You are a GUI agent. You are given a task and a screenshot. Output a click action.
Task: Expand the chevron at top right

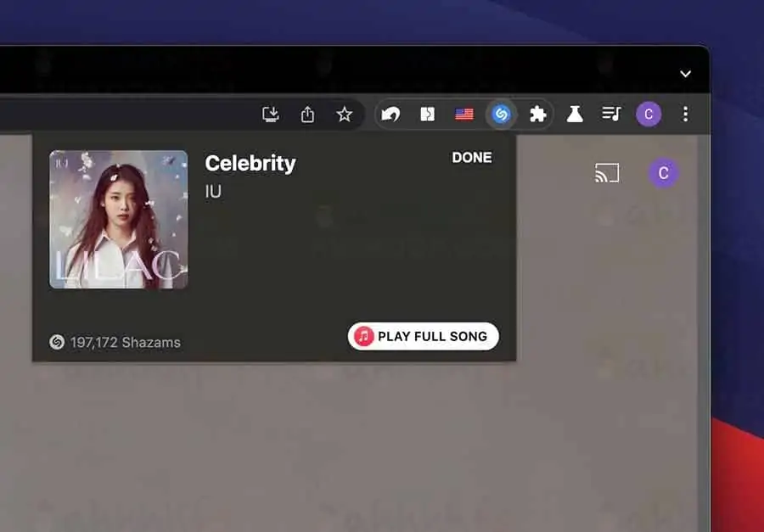(685, 74)
